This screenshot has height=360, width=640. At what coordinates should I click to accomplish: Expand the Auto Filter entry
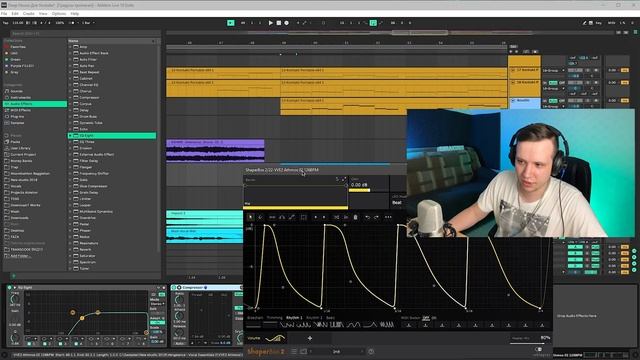coord(70,60)
